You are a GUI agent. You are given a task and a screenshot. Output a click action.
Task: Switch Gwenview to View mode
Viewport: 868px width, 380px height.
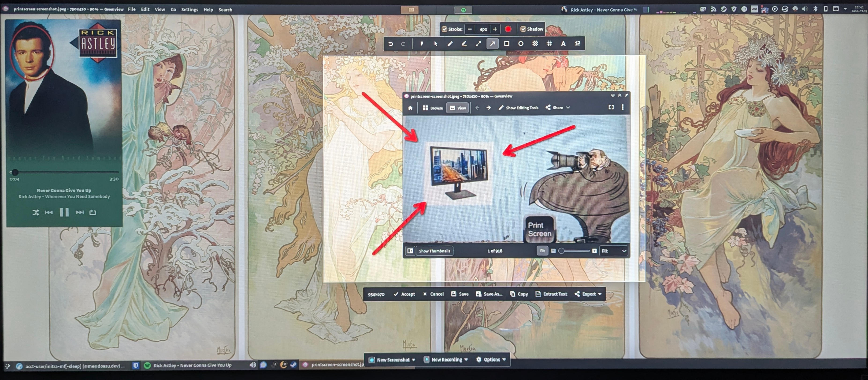pos(458,108)
